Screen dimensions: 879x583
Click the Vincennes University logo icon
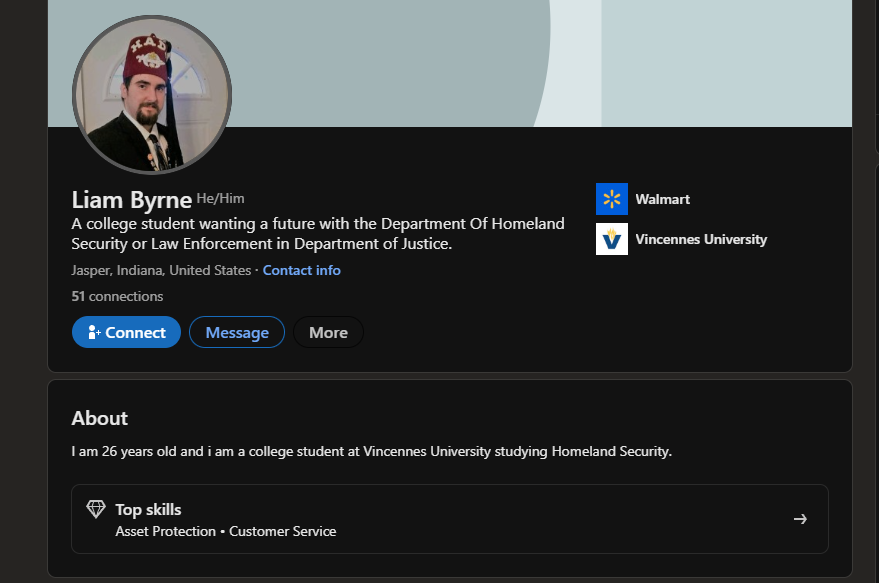(612, 239)
